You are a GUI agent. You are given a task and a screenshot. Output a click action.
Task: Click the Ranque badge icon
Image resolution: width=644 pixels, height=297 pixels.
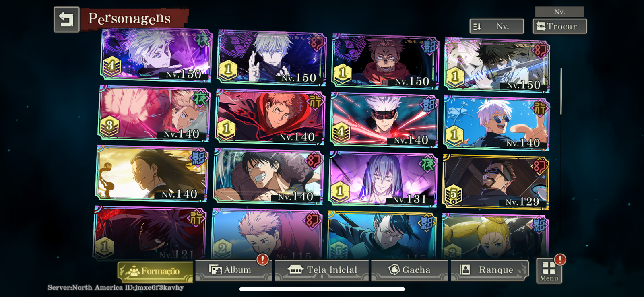tap(465, 270)
